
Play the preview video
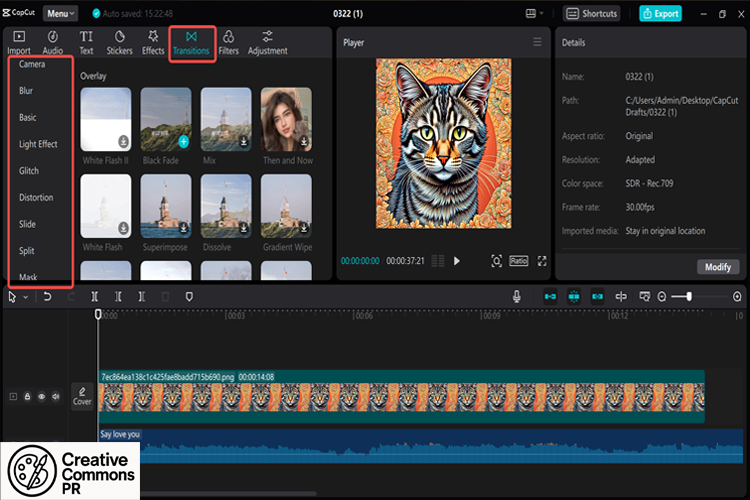click(x=456, y=261)
